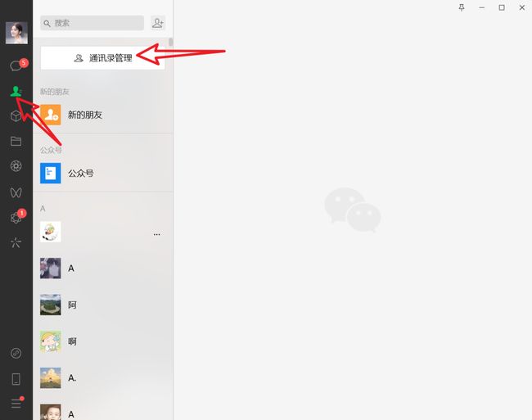Click the ellipsis on the first A contact
This screenshot has height=420, width=532.
pyautogui.click(x=156, y=234)
